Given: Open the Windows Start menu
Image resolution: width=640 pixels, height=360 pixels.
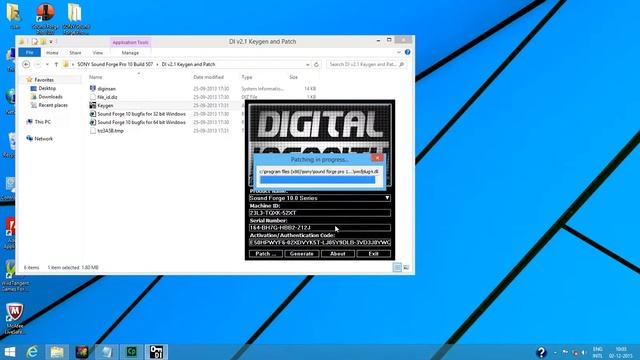Looking at the screenshot, I should pyautogui.click(x=9, y=352).
